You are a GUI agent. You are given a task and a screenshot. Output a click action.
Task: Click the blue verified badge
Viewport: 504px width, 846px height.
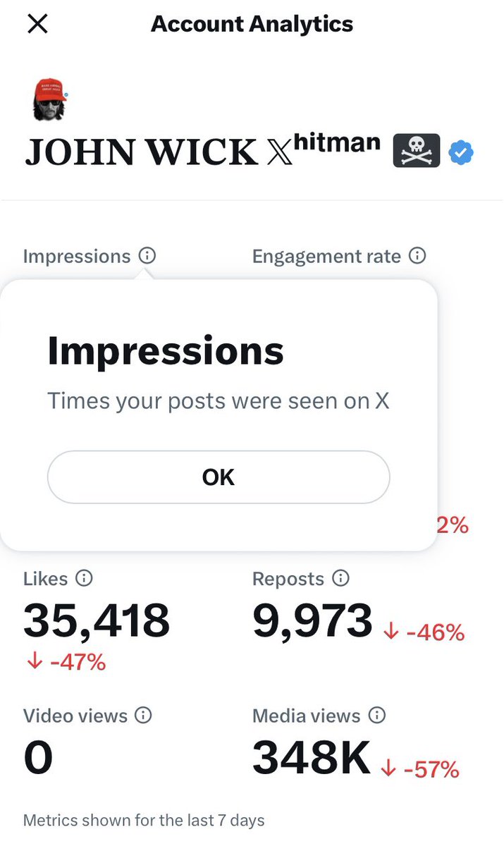(461, 151)
